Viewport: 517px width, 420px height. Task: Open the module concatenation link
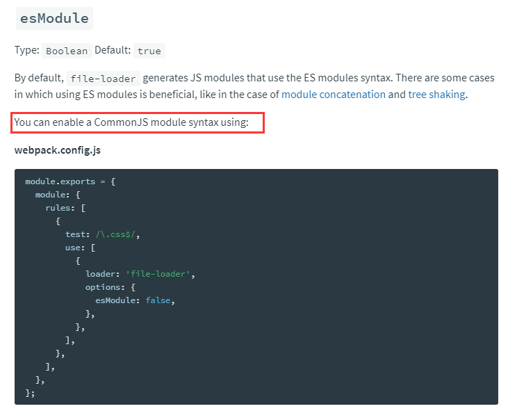[x=334, y=95]
